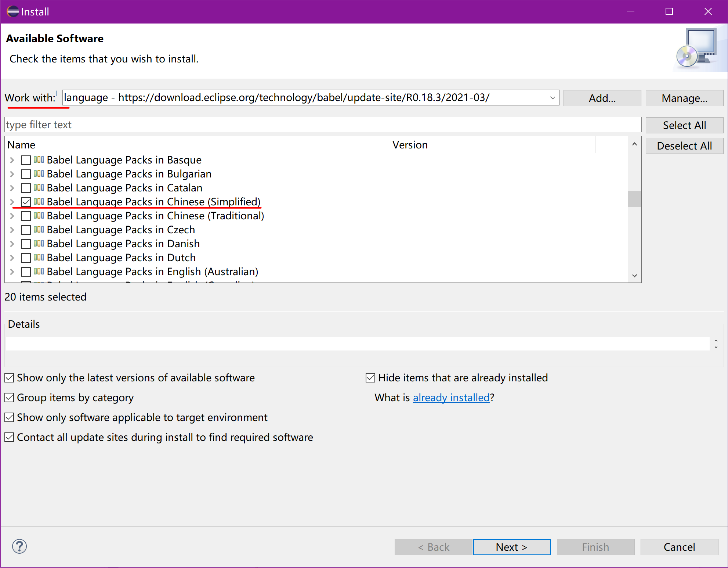Click the Details area down stepper arrow
Image resolution: width=728 pixels, height=568 pixels.
click(x=716, y=347)
